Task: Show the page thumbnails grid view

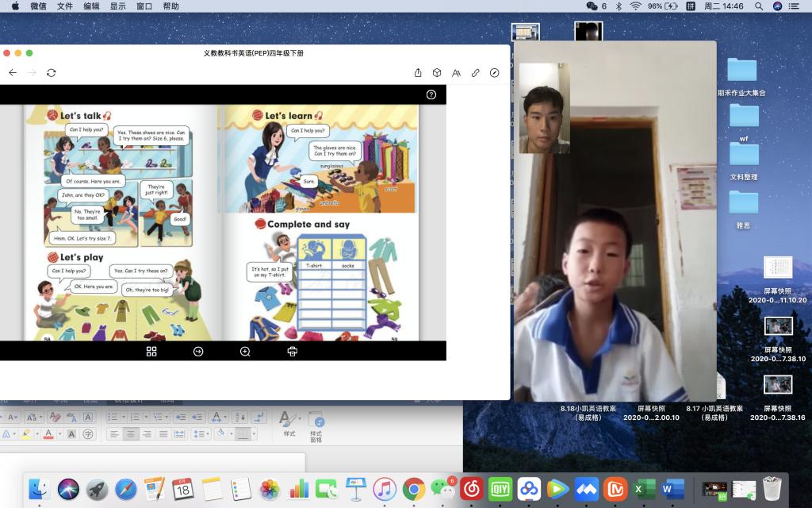Action: (151, 352)
